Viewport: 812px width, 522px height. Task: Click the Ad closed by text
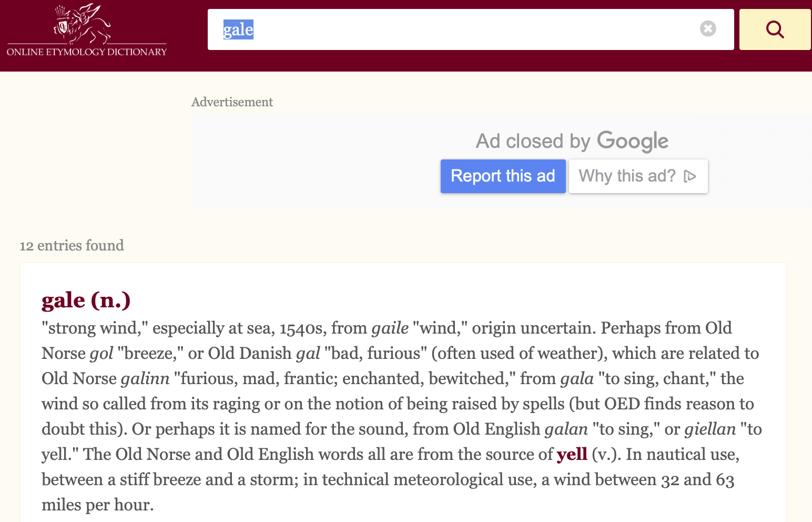click(533, 141)
